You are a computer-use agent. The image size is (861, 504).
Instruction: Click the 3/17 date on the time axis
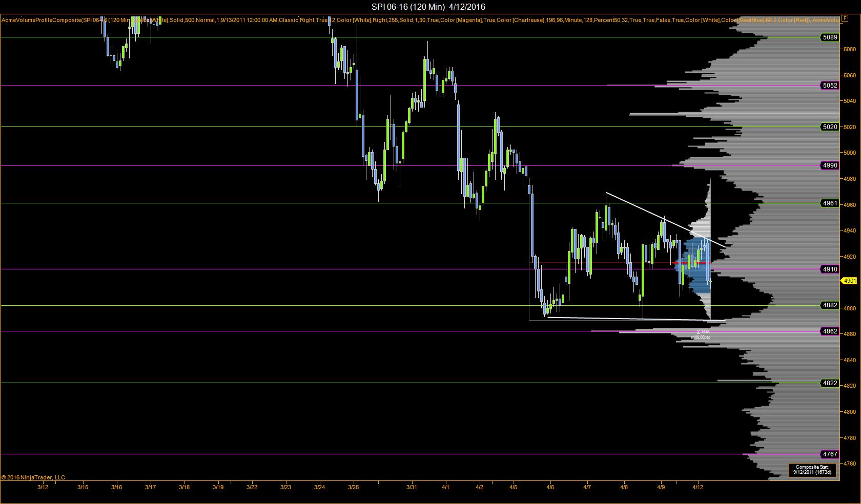click(150, 487)
